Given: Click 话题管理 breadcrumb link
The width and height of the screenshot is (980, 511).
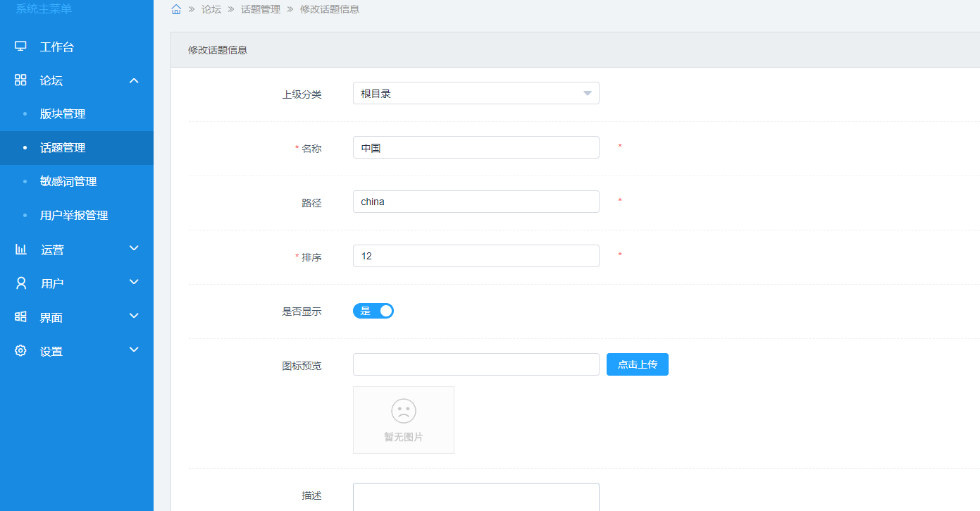Looking at the screenshot, I should [260, 9].
